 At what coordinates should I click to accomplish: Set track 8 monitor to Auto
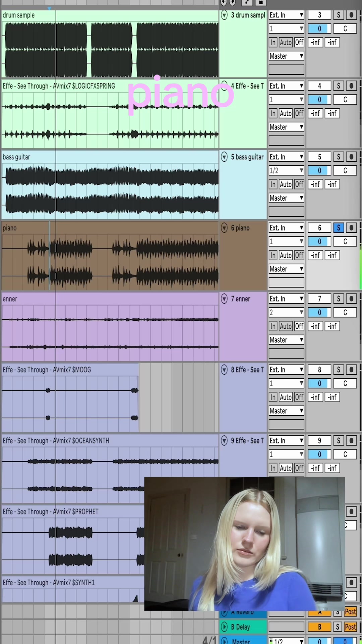click(286, 397)
